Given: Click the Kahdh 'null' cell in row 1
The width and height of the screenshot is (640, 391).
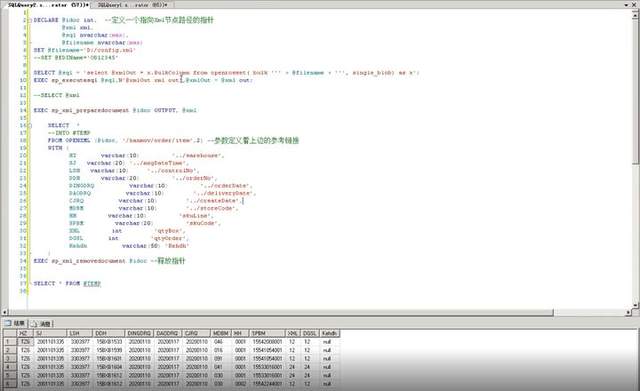Looking at the screenshot, I should (x=329, y=342).
